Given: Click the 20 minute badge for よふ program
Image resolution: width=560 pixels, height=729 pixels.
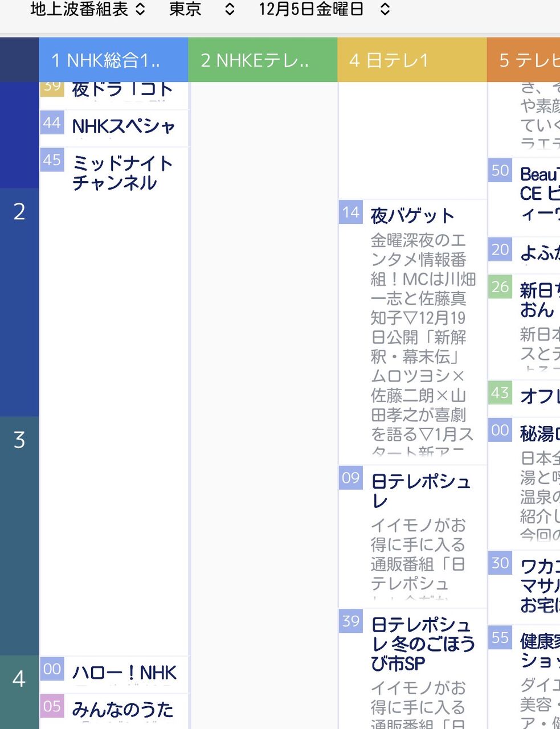Looking at the screenshot, I should (500, 249).
